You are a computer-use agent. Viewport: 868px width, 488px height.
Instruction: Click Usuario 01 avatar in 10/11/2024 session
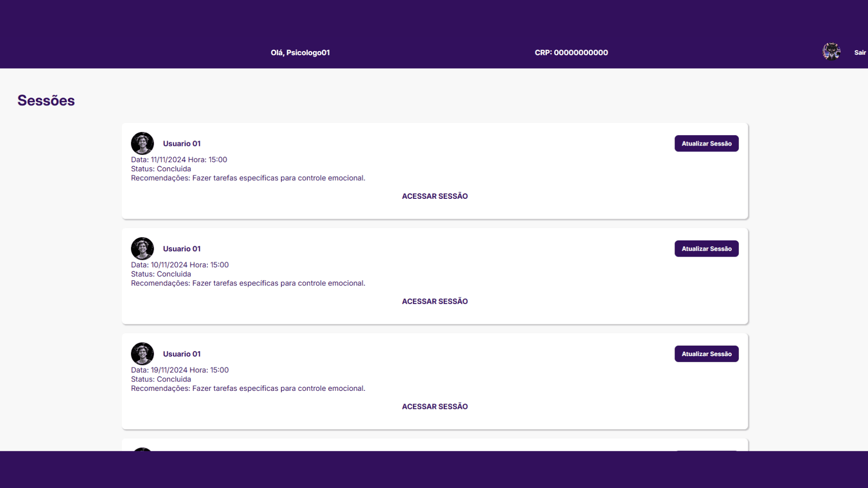pos(142,249)
